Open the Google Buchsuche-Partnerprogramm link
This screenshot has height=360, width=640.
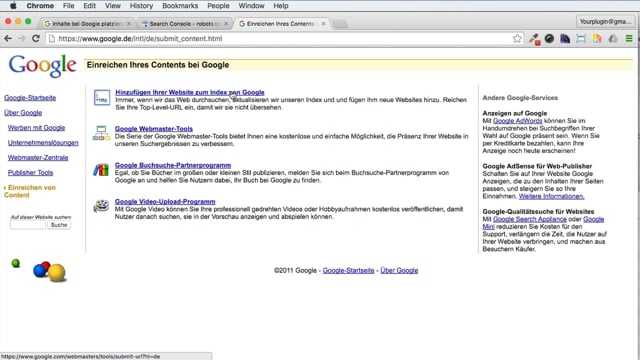click(173, 165)
